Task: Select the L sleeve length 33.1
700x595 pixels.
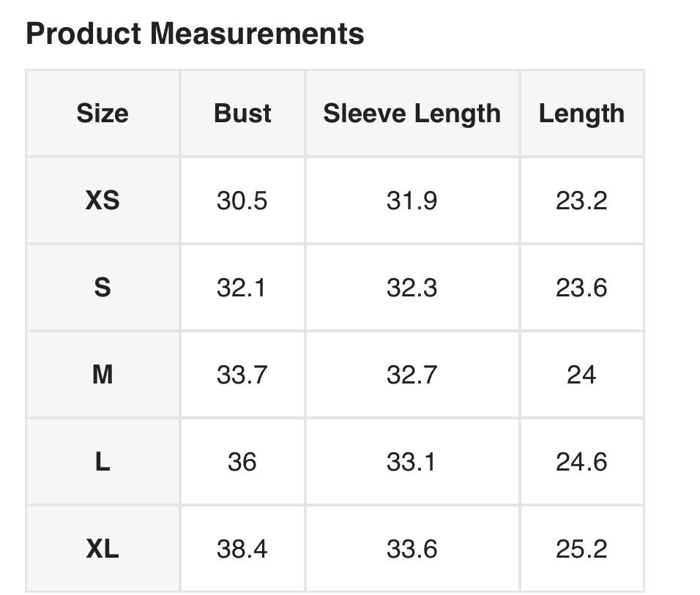Action: pos(412,462)
